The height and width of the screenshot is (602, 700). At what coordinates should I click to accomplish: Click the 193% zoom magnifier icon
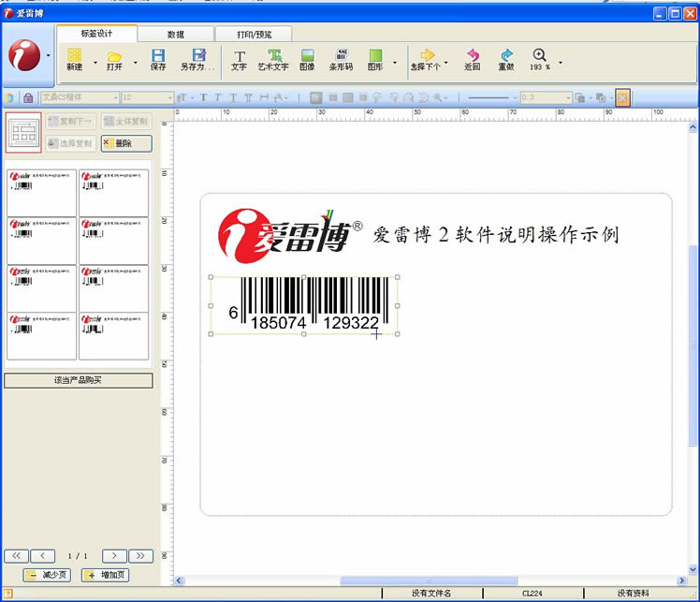539,55
